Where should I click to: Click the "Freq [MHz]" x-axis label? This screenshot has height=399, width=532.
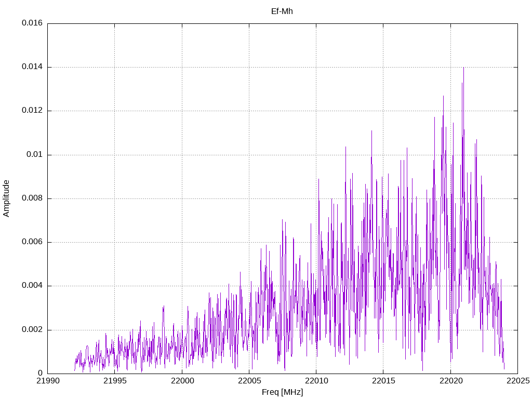pos(282,392)
